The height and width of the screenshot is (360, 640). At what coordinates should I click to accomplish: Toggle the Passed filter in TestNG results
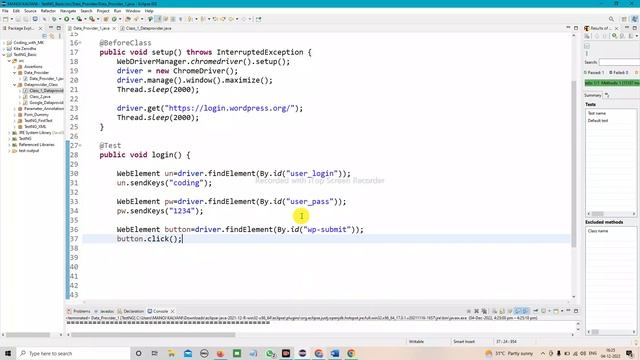point(594,73)
